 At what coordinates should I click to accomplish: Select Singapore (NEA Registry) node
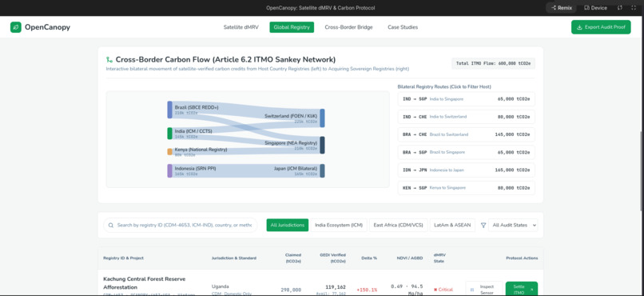323,145
